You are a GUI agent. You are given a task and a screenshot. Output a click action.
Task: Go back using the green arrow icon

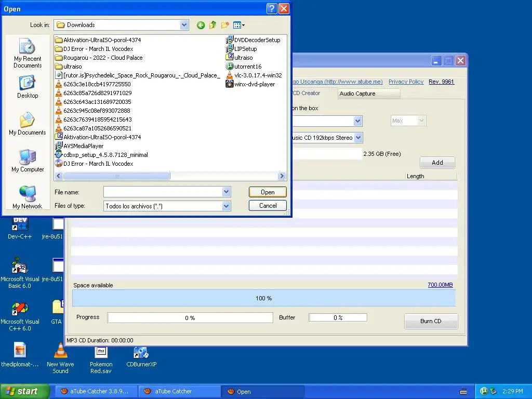point(201,25)
